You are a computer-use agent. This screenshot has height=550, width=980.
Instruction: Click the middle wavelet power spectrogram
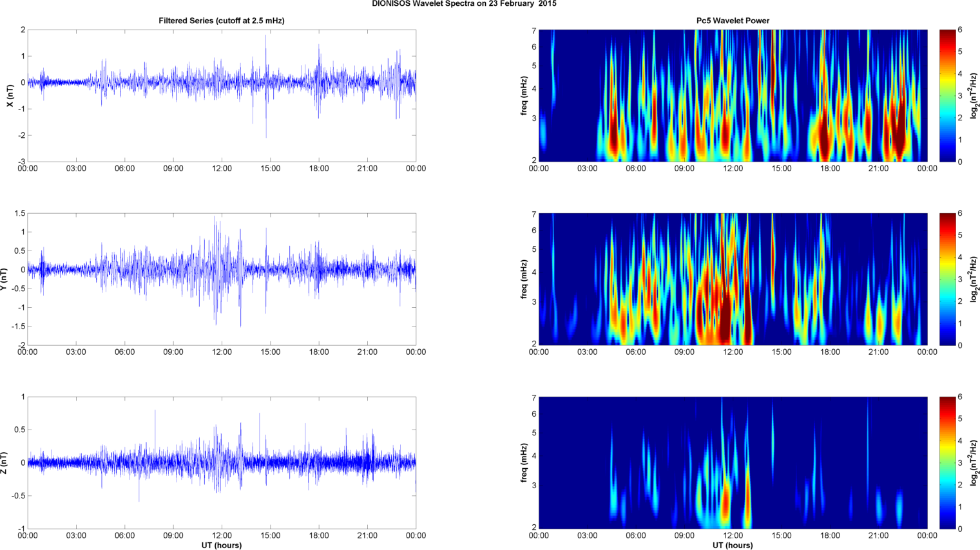click(733, 279)
